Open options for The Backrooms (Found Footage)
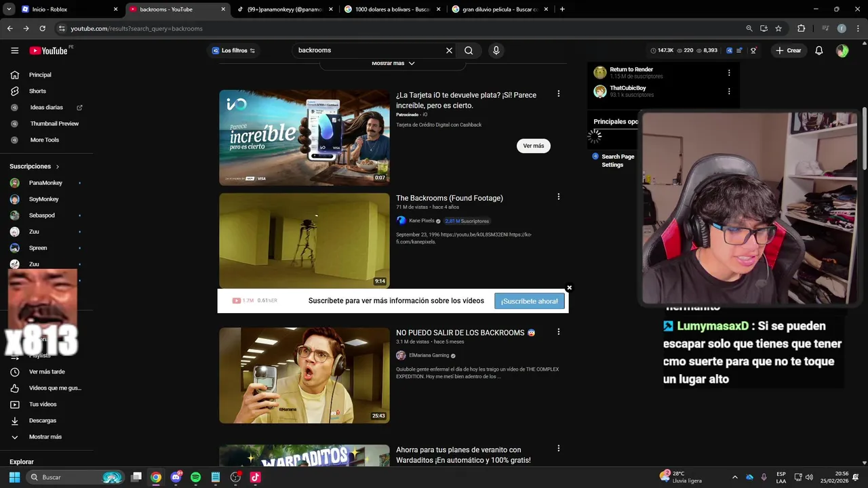This screenshot has width=868, height=488. click(558, 197)
